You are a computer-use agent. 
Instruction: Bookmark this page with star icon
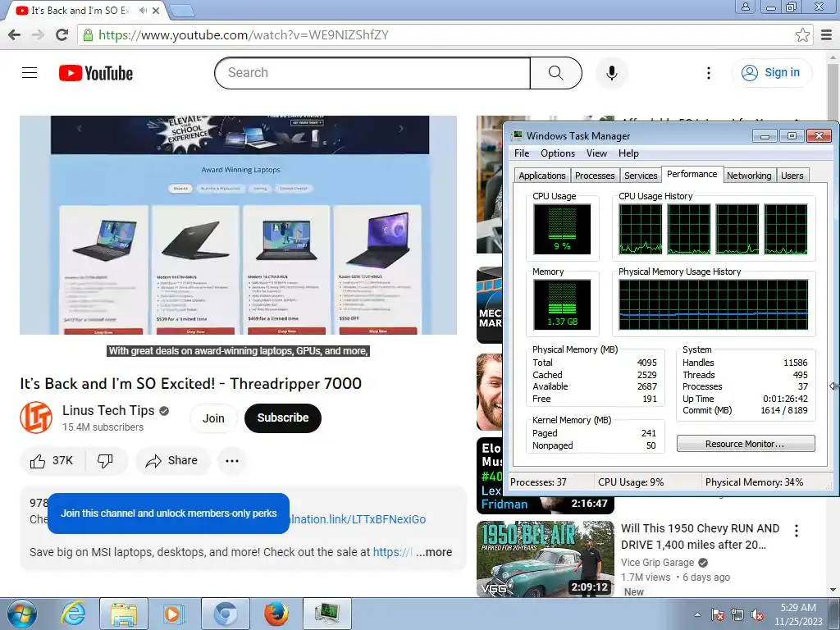pyautogui.click(x=802, y=35)
